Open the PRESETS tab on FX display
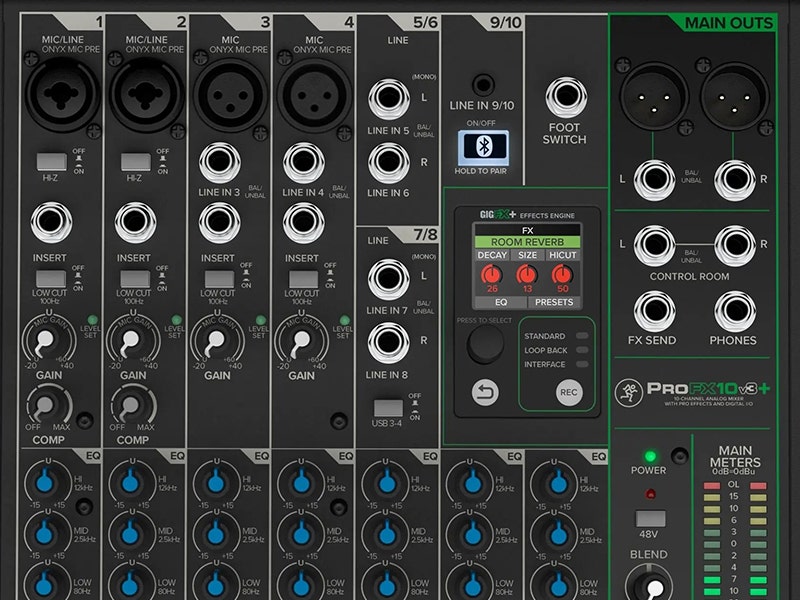This screenshot has height=600, width=800. (x=554, y=302)
